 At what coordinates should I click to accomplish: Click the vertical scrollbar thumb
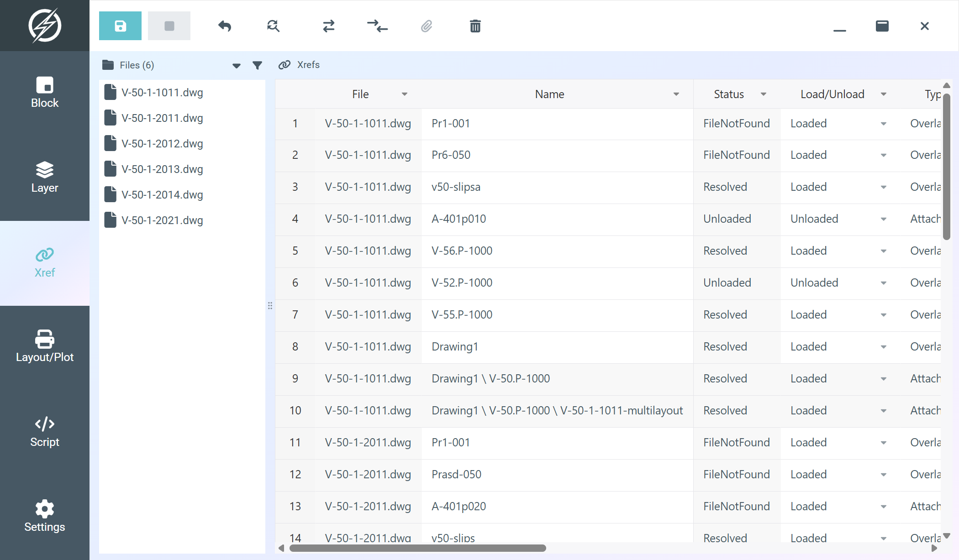[x=947, y=167]
